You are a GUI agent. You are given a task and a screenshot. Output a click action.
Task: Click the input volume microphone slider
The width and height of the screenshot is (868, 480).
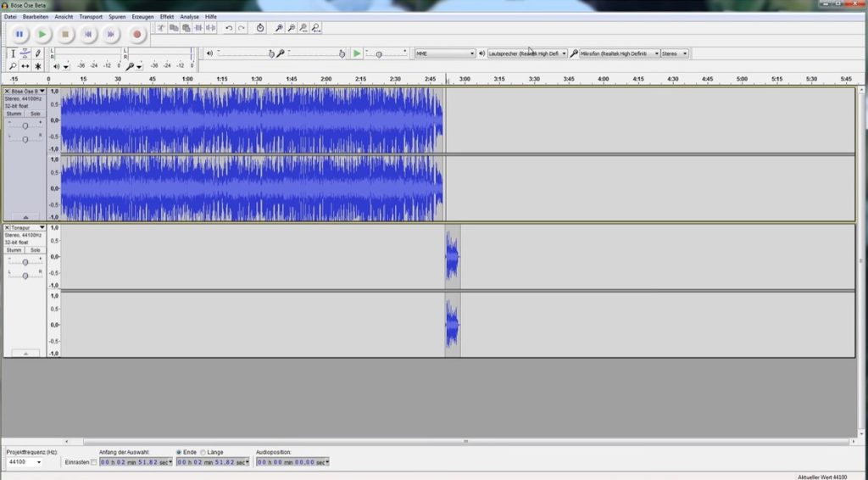(316, 53)
